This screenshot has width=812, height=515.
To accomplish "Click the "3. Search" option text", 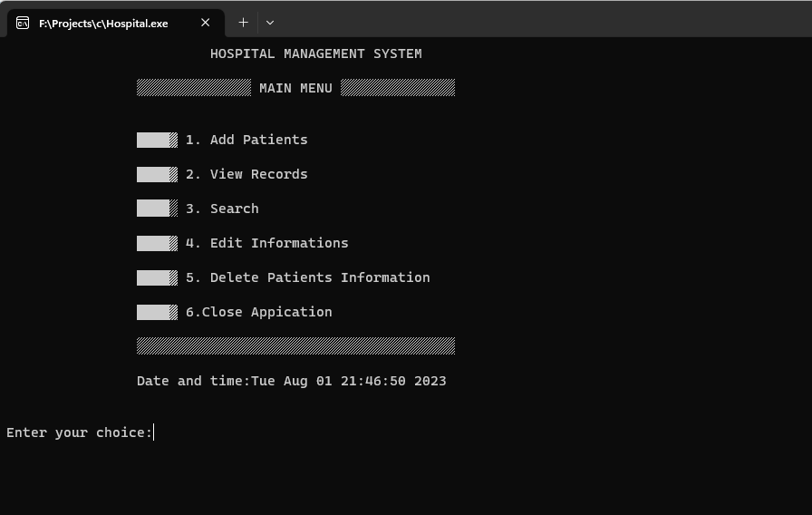I will pyautogui.click(x=222, y=209).
